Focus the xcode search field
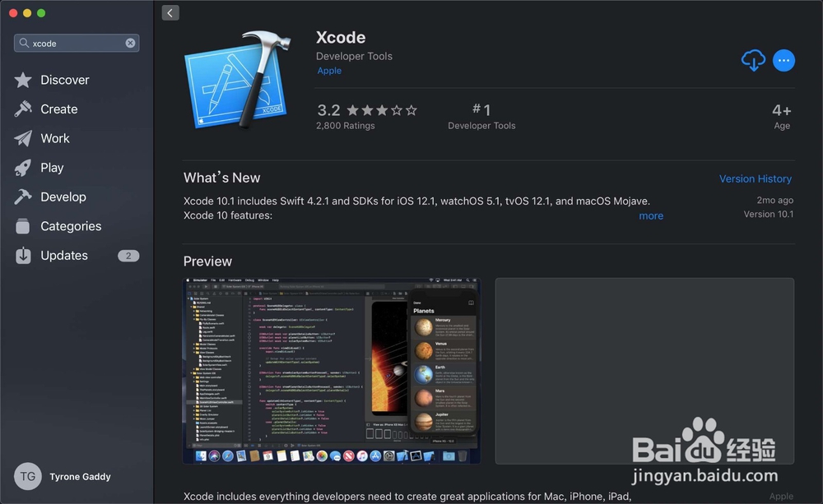 [x=77, y=43]
